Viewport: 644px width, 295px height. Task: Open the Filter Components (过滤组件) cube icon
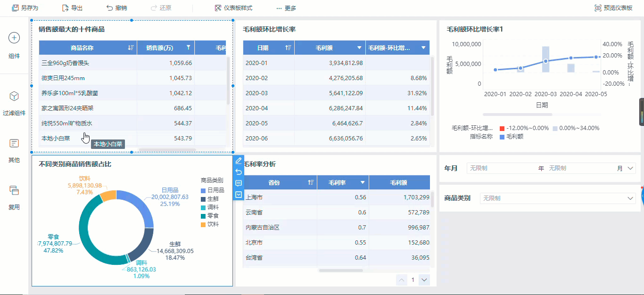click(14, 96)
